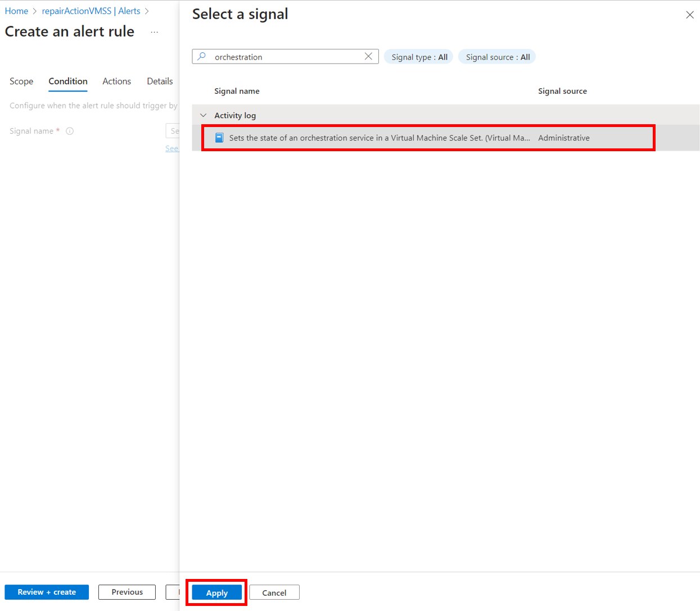Click the Previous button
700x611 pixels.
coord(127,592)
